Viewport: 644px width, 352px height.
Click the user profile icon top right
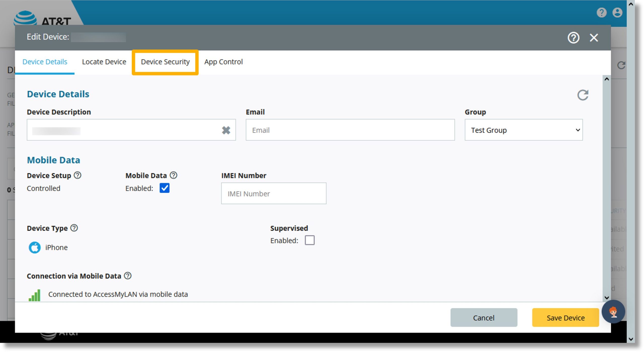click(618, 13)
